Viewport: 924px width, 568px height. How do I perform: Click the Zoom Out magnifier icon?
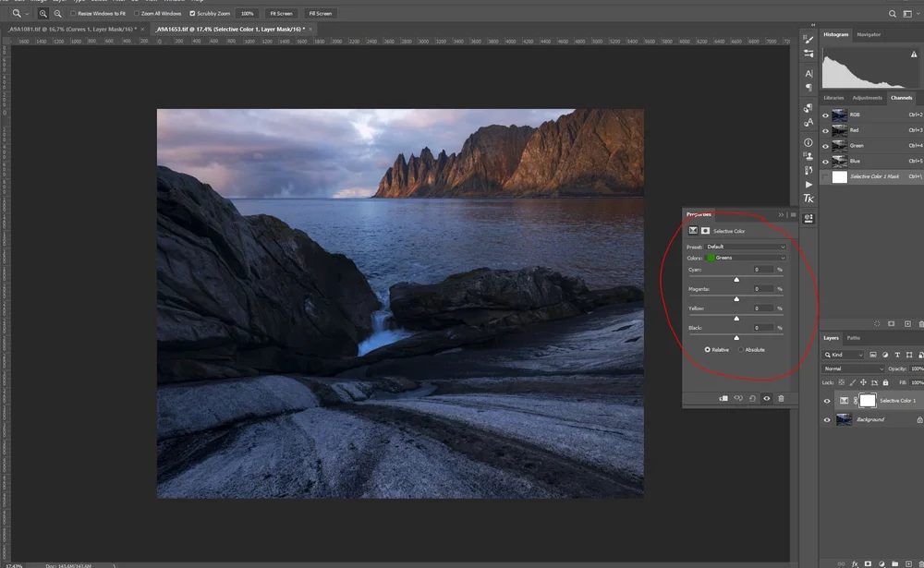tap(57, 14)
